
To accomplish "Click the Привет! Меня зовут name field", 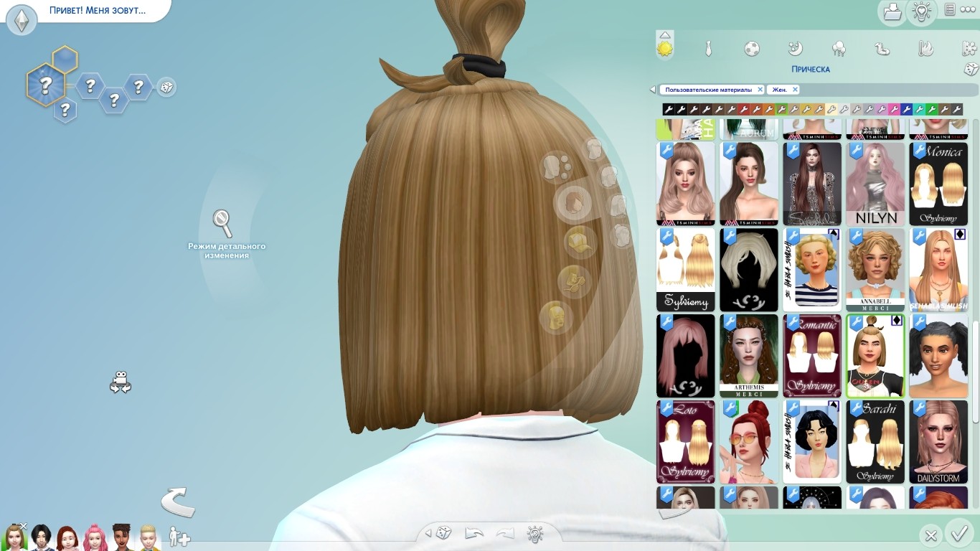I will click(97, 11).
